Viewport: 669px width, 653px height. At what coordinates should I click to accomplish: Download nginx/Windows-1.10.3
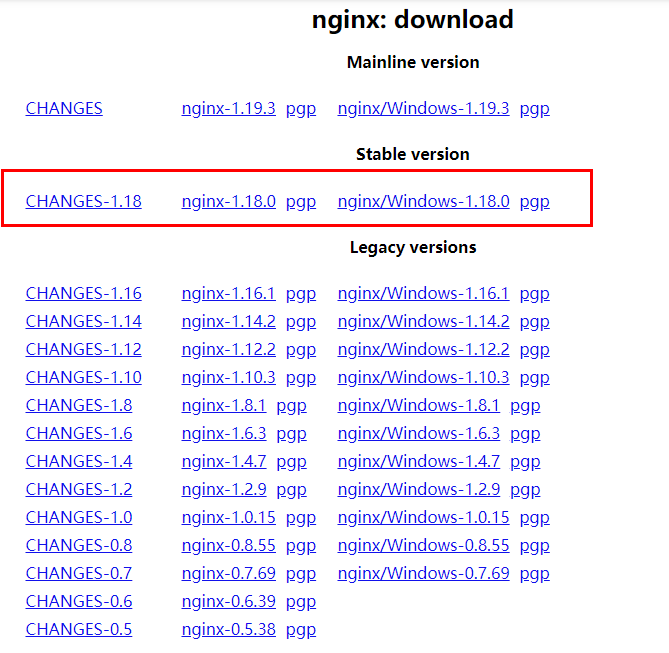click(x=423, y=378)
